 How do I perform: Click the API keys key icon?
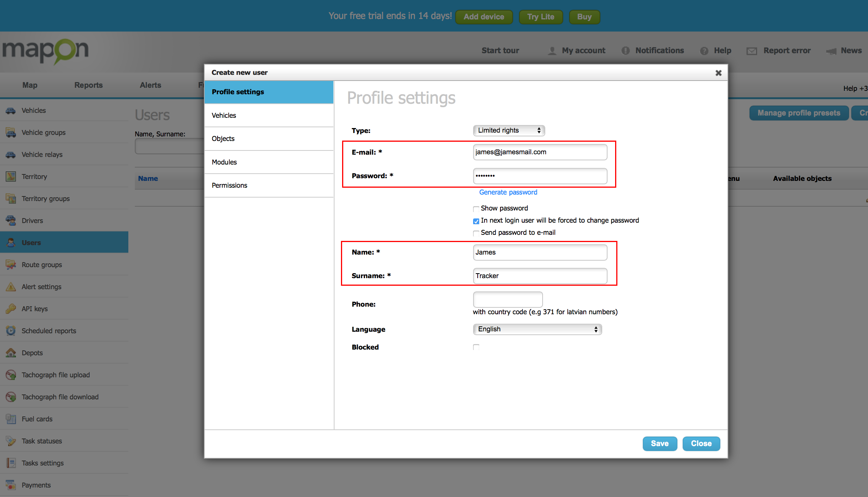click(x=11, y=309)
